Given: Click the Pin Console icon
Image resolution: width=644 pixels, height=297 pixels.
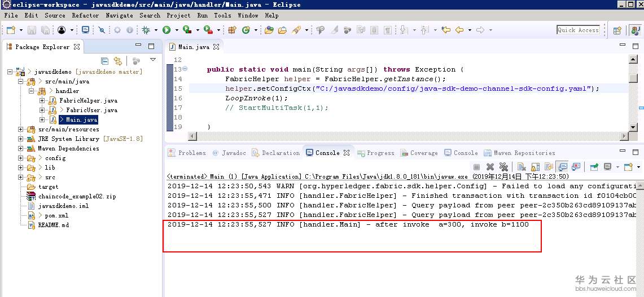Looking at the screenshot, I should [x=594, y=167].
